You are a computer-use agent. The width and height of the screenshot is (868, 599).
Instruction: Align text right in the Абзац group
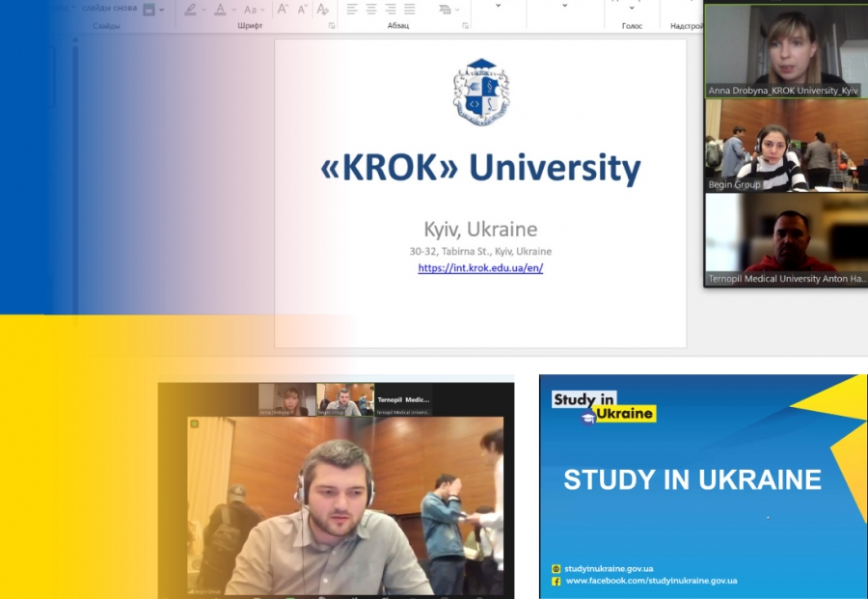click(x=391, y=9)
